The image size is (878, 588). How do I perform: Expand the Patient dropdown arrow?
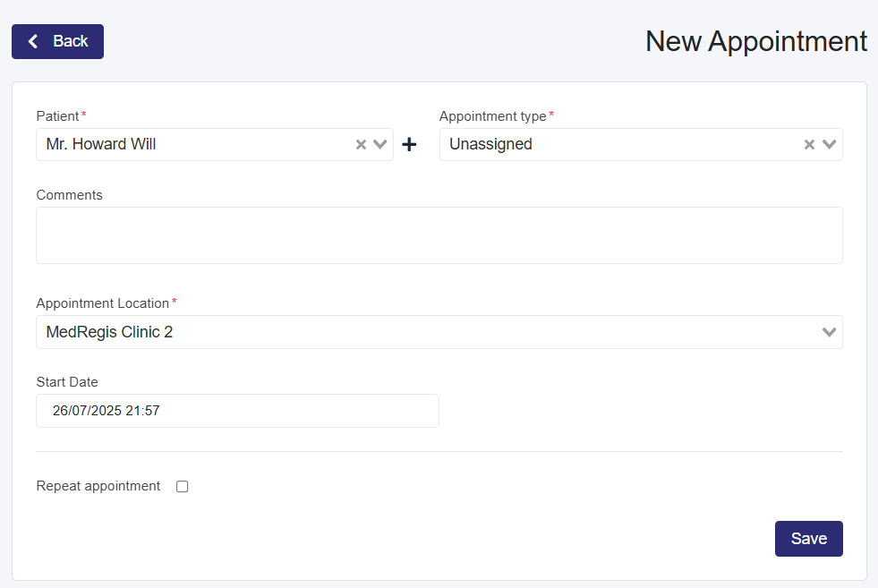(x=380, y=145)
